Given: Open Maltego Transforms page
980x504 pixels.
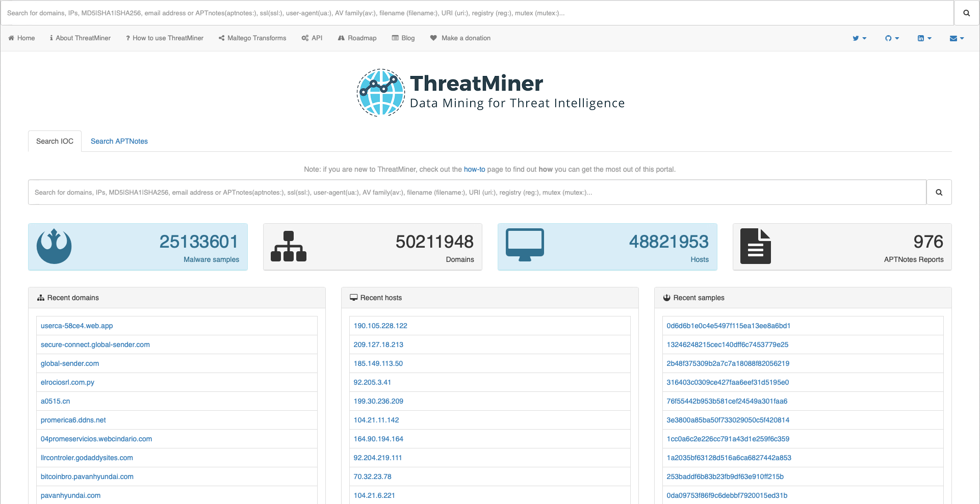Looking at the screenshot, I should click(252, 38).
